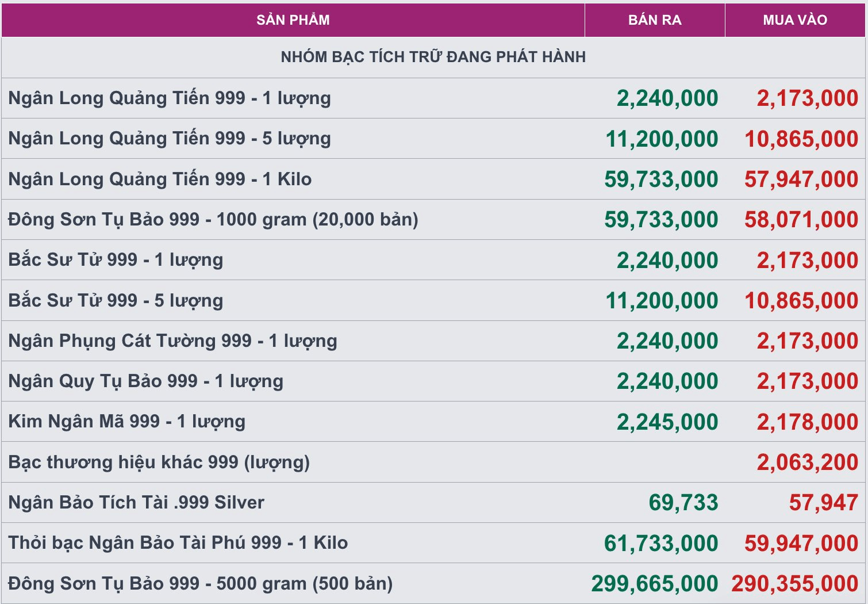868x604 pixels.
Task: Click Bắc Sư Tử 999 - 5 lượng product
Action: click(116, 300)
